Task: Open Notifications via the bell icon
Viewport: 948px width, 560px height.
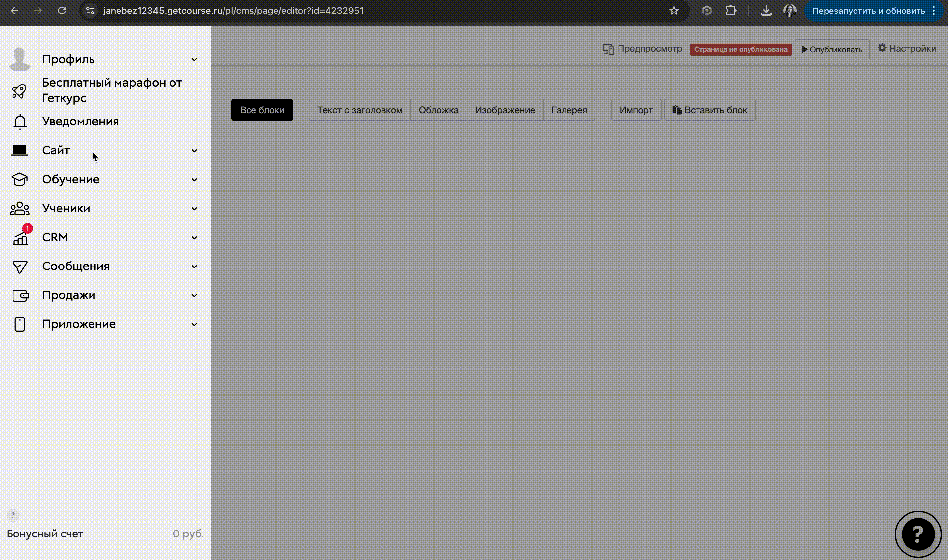Action: 20,122
